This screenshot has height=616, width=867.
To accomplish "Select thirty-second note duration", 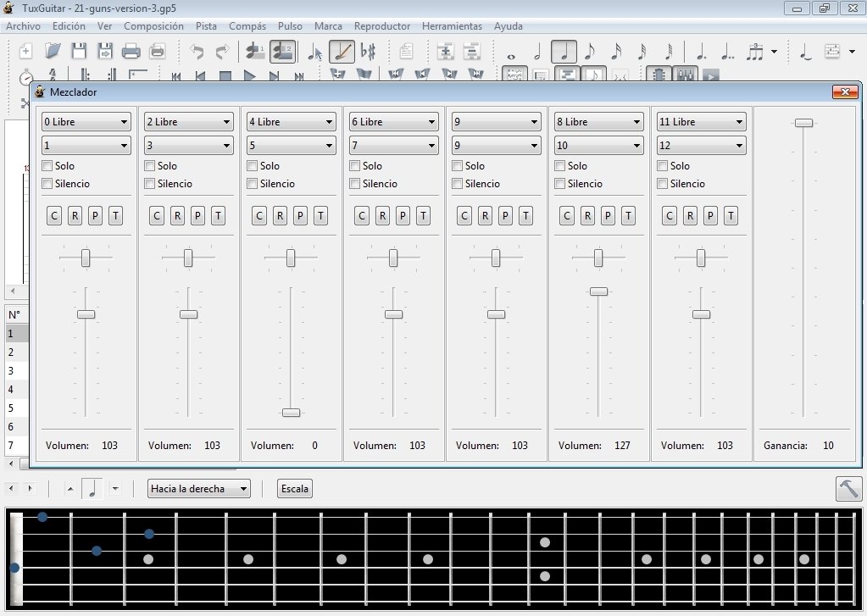I will point(642,52).
